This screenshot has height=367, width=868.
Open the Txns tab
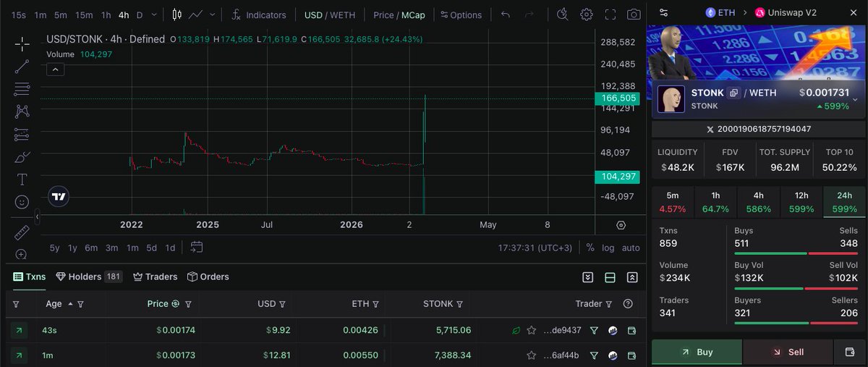[x=29, y=277]
